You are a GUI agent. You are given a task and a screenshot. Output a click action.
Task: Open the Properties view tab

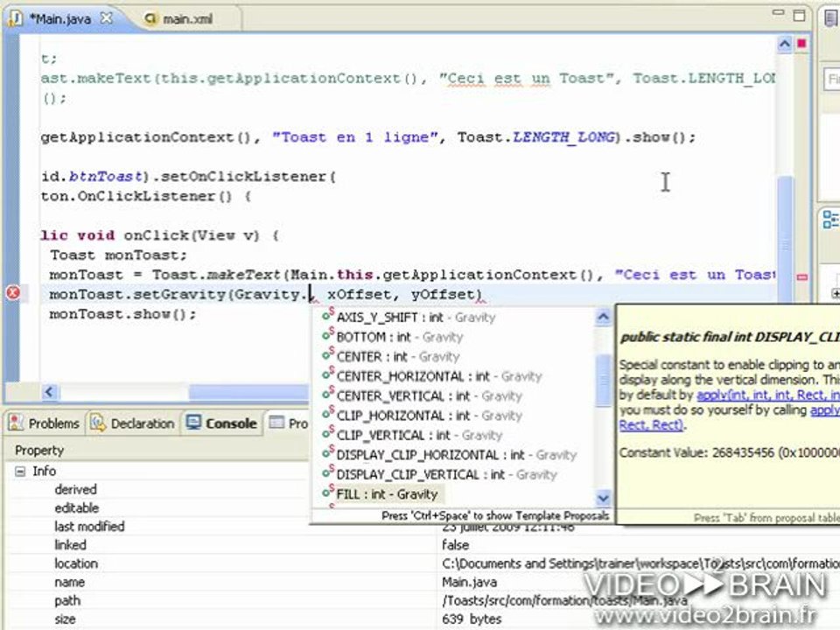point(289,423)
